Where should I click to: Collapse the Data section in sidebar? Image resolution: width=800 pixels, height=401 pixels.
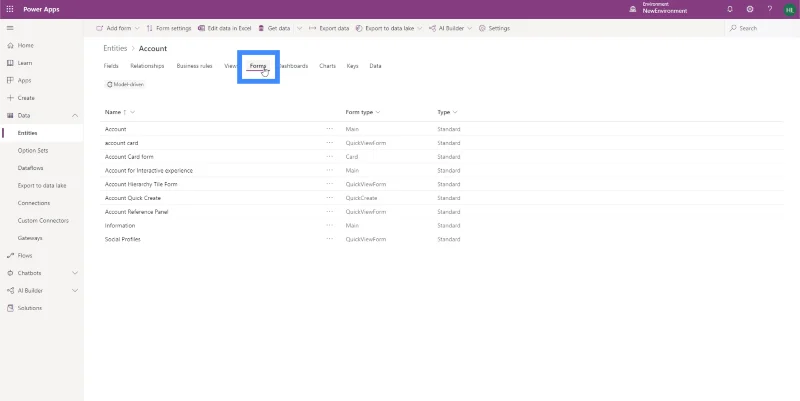pos(75,115)
